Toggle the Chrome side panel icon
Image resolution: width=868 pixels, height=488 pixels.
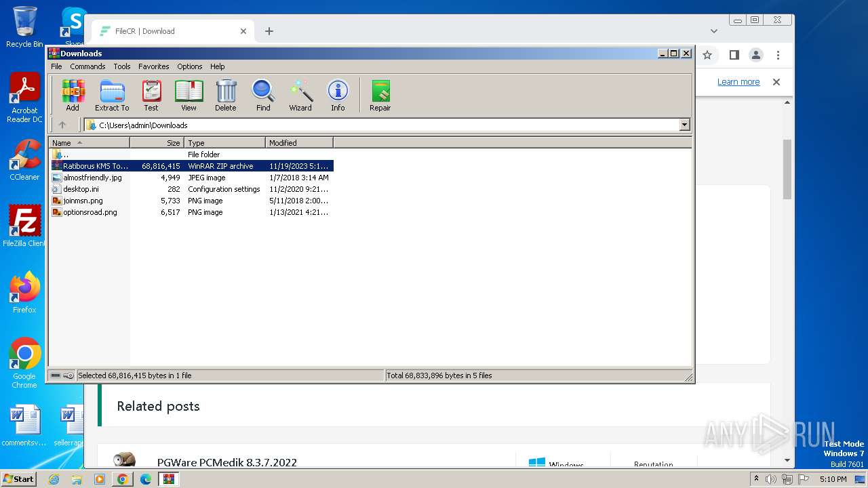tap(734, 56)
